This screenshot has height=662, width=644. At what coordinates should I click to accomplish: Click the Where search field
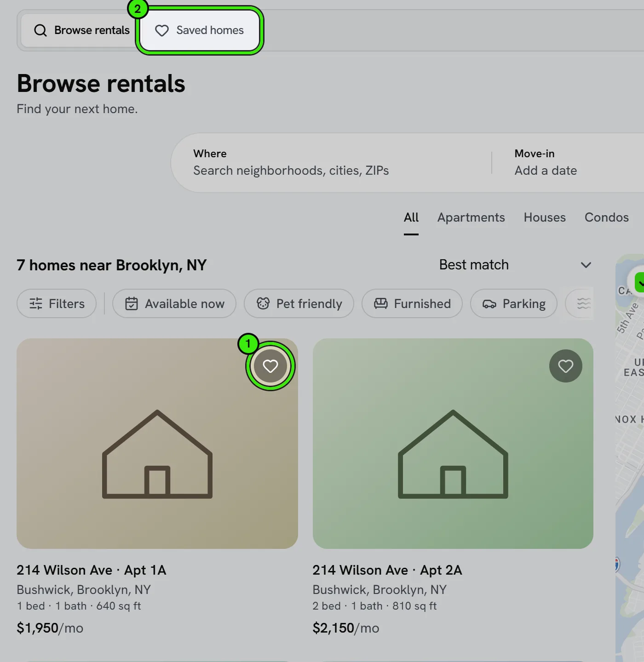(x=331, y=163)
